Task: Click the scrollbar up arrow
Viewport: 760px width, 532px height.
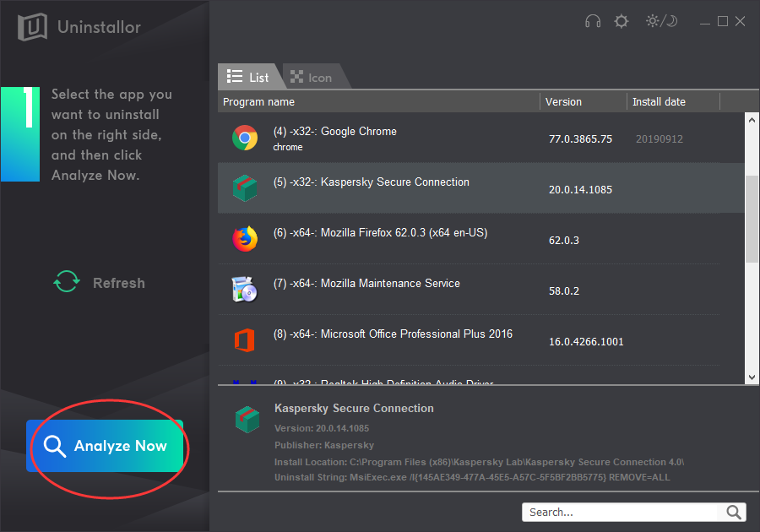Action: pyautogui.click(x=752, y=120)
